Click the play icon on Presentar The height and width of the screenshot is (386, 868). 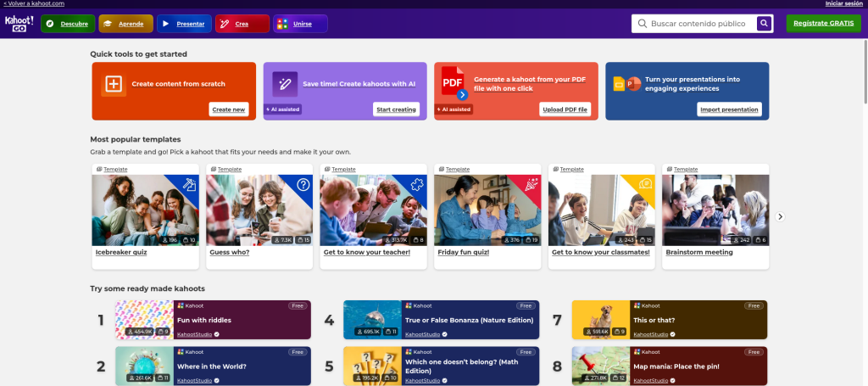tap(165, 24)
